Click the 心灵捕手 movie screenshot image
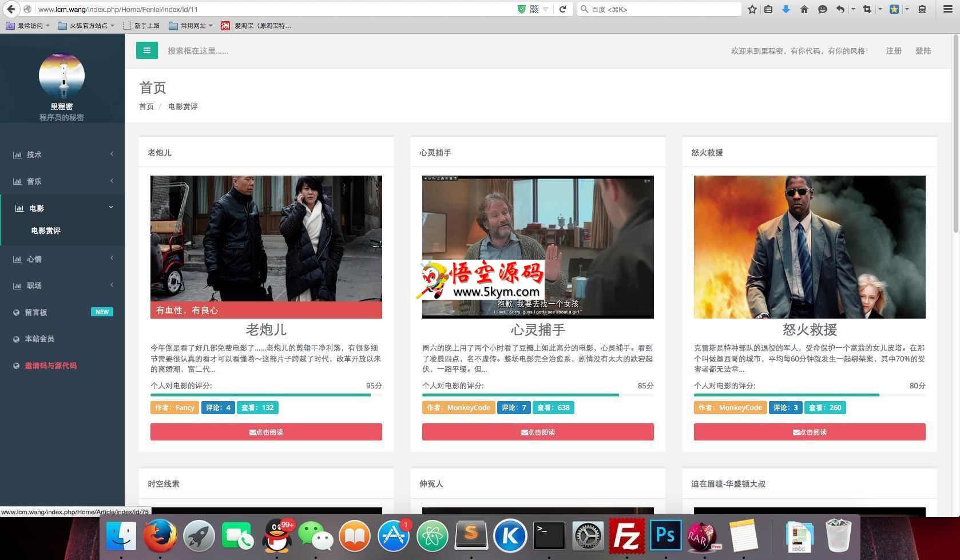The height and width of the screenshot is (560, 960). point(538,247)
